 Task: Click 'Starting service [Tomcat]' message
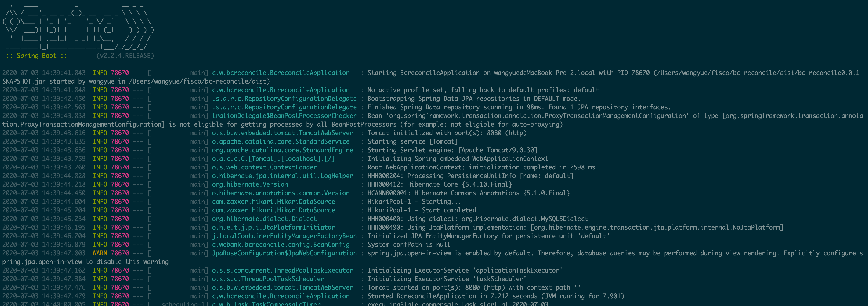413,141
